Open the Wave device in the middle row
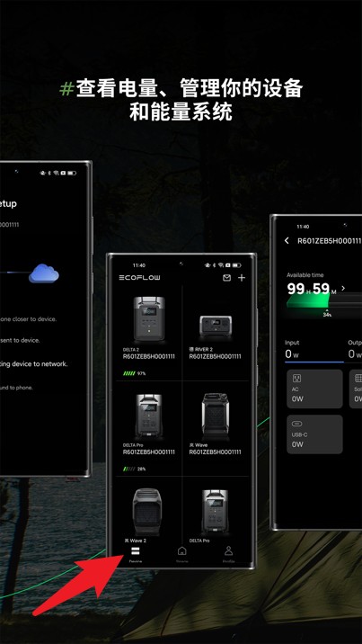 pos(216,427)
